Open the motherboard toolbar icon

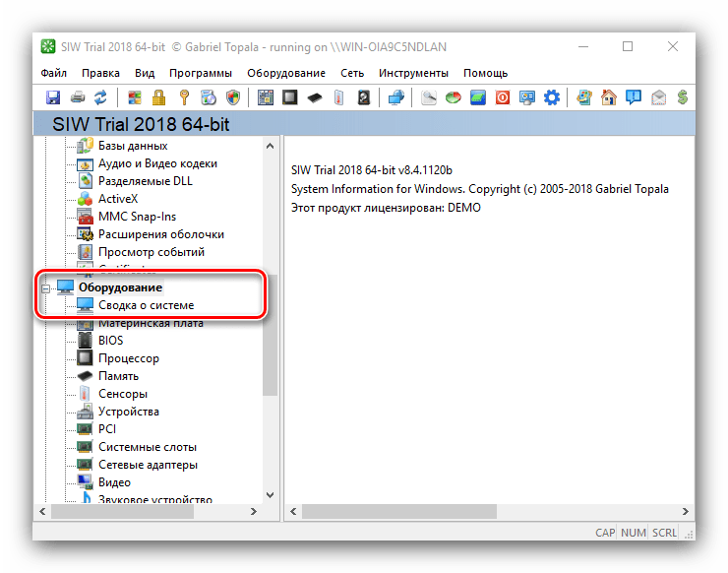(266, 97)
